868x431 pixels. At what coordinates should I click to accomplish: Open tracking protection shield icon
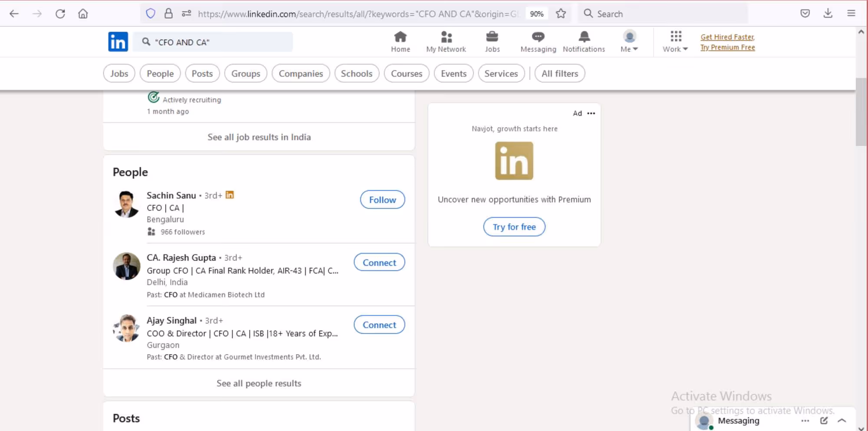[151, 13]
